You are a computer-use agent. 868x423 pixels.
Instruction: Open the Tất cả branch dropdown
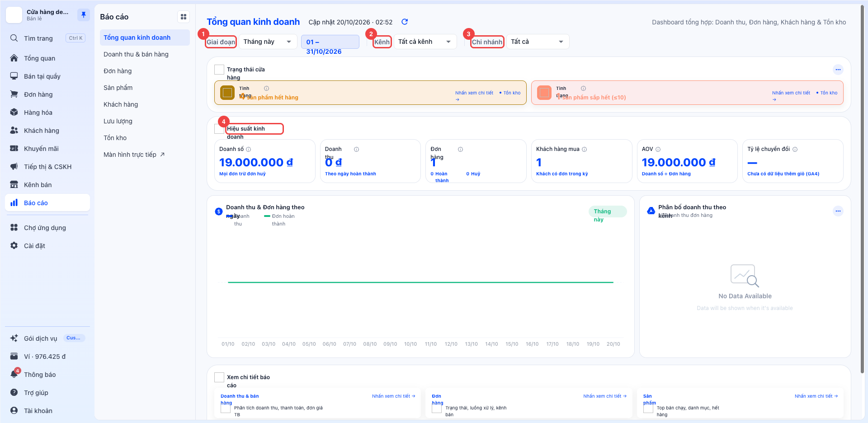[538, 42]
